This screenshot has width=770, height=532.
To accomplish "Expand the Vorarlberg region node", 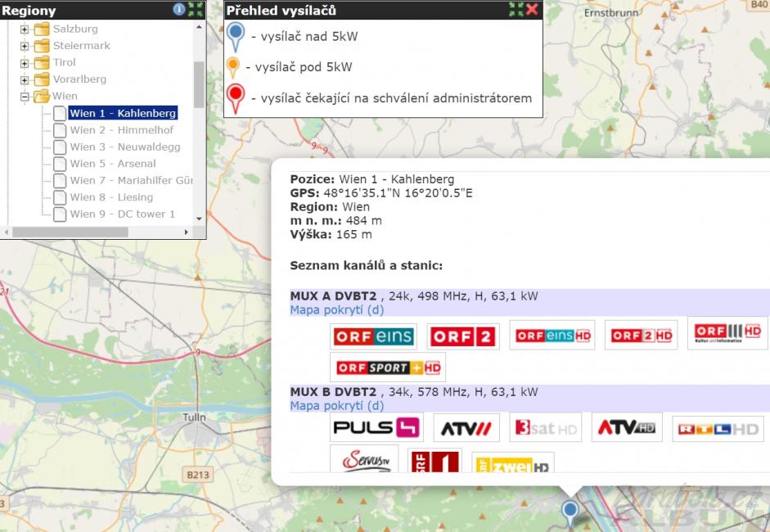I will point(25,79).
